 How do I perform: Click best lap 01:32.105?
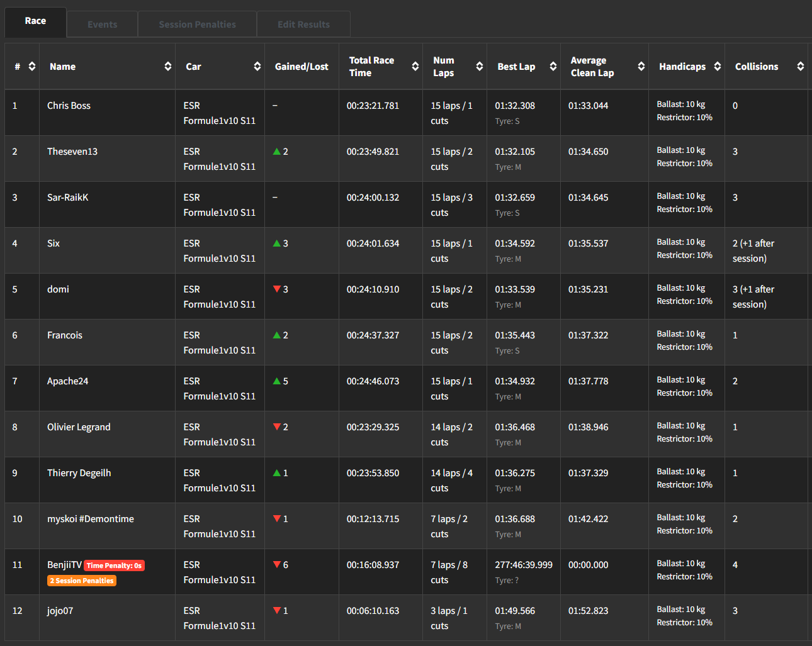(x=515, y=152)
